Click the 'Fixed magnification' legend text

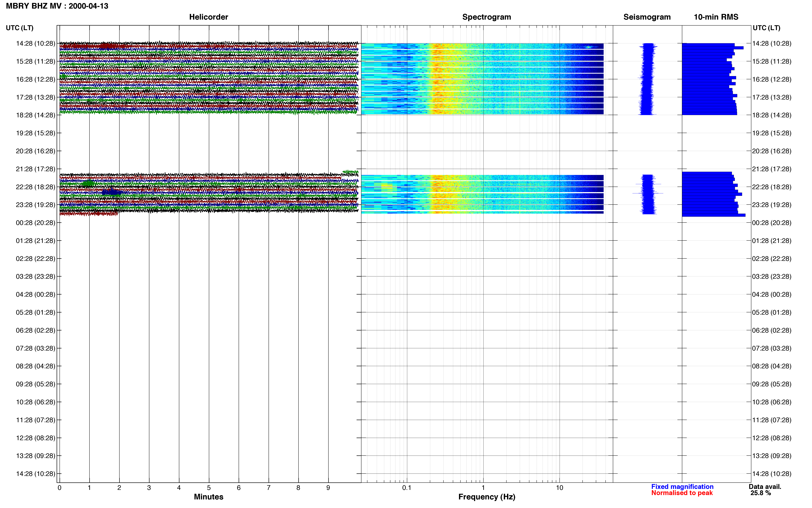682,486
